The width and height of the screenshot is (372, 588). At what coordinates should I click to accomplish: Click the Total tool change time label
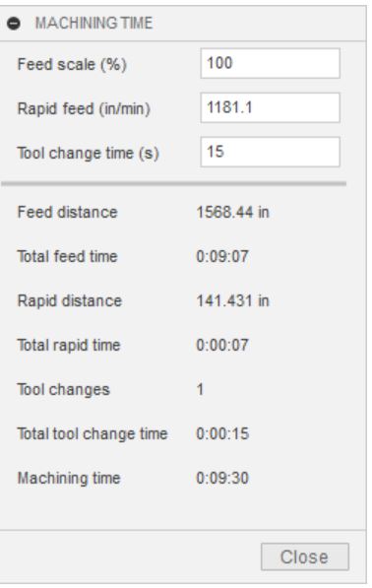93,434
